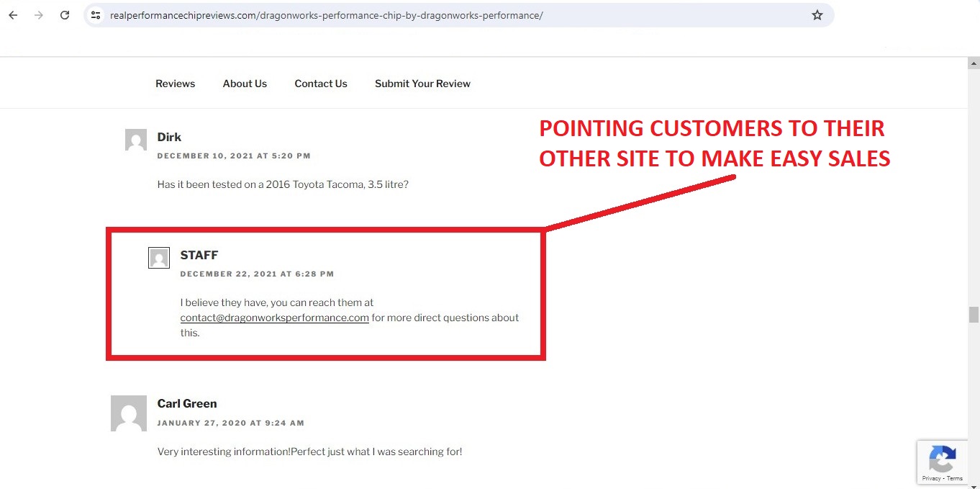The image size is (980, 489).
Task: Click the scrollbar up arrow
Action: [974, 63]
